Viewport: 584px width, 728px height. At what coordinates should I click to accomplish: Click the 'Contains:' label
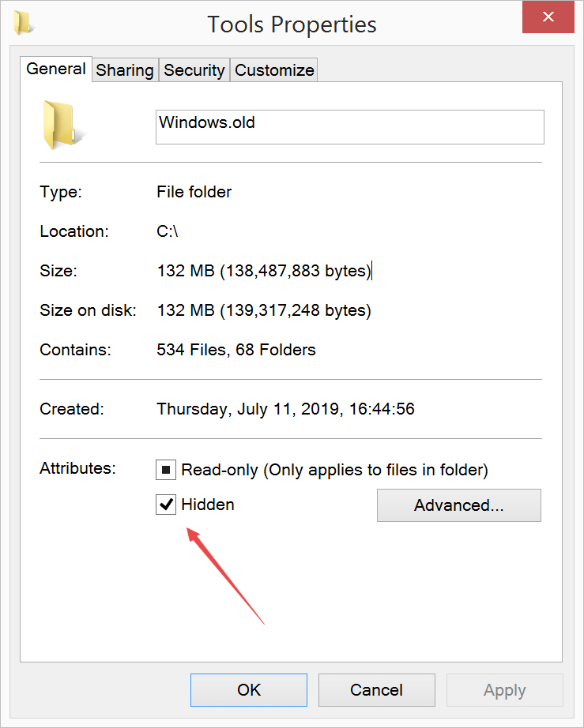[75, 350]
